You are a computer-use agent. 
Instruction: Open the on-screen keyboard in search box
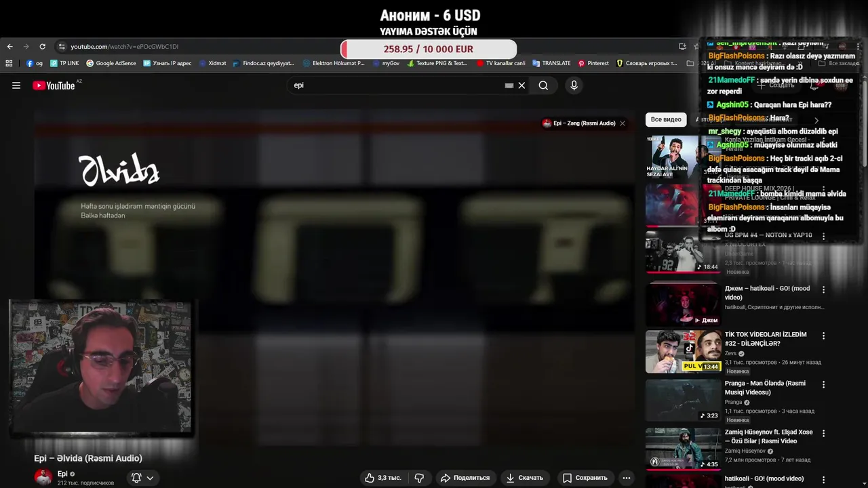click(x=509, y=85)
